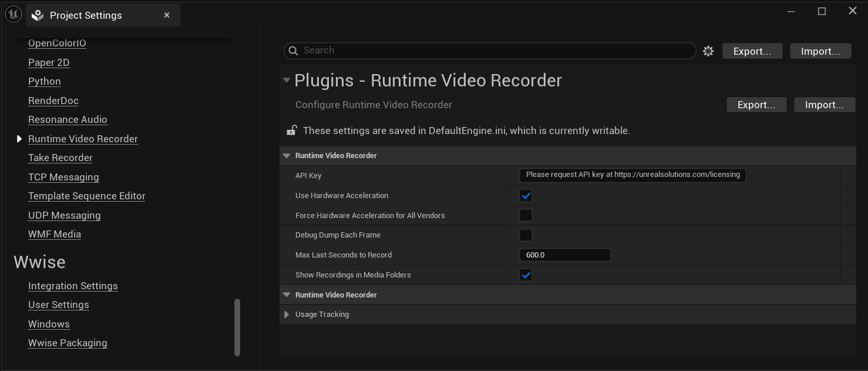Click the sidebar vertical scrollbar
Screen dimensions: 868x371
[x=237, y=327]
